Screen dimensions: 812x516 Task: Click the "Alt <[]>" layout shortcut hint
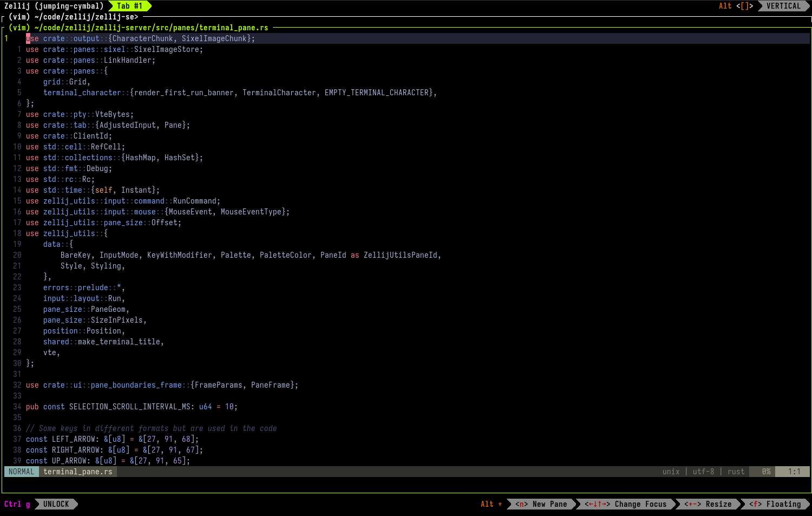[736, 6]
